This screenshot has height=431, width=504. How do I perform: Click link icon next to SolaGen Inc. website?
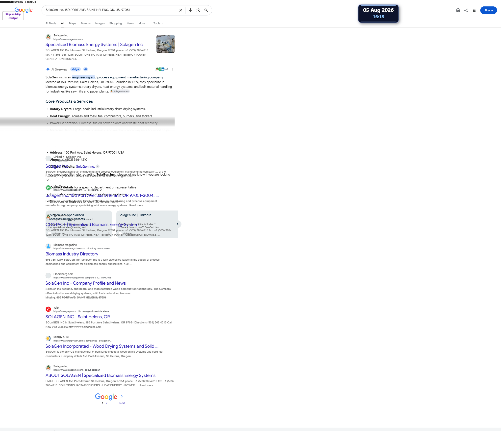[98, 166]
